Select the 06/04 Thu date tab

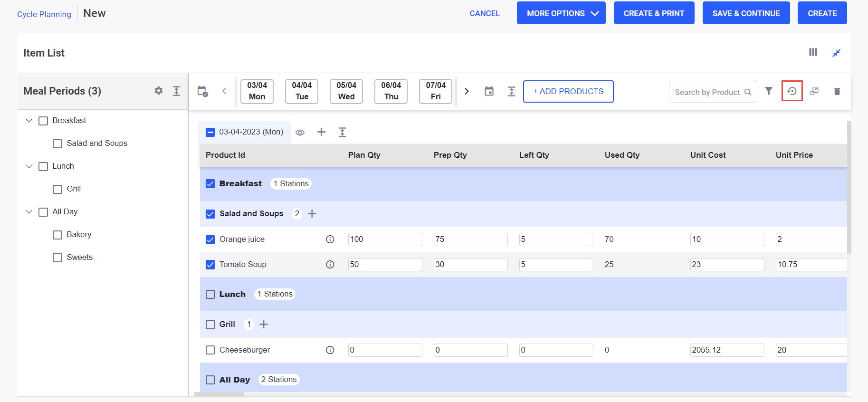pyautogui.click(x=391, y=91)
